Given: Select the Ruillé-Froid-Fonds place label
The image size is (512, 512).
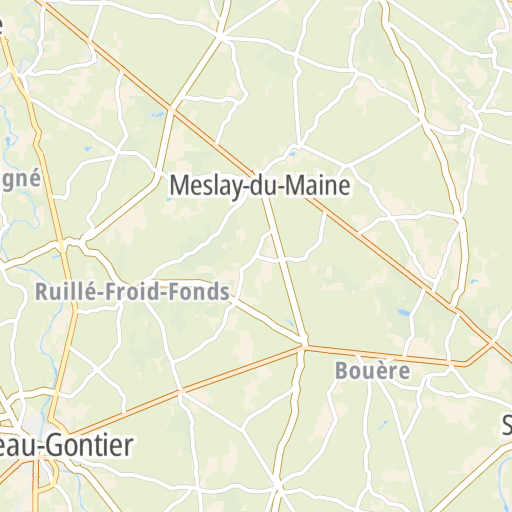Looking at the screenshot, I should [132, 291].
